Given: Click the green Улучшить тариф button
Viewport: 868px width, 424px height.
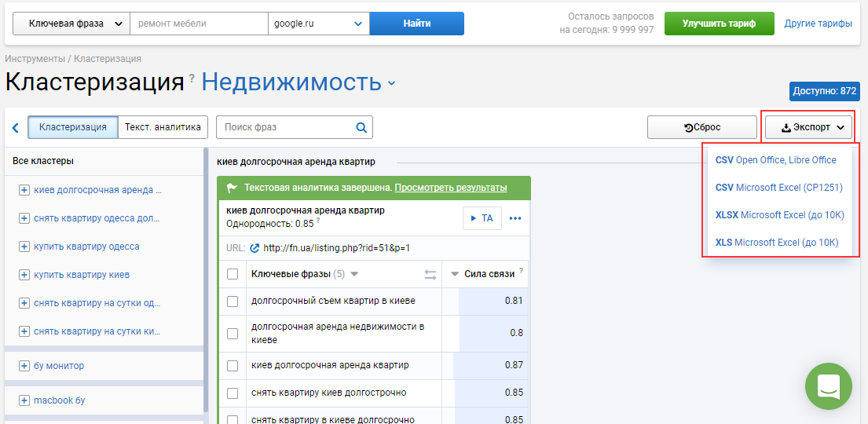Looking at the screenshot, I should click(x=719, y=24).
